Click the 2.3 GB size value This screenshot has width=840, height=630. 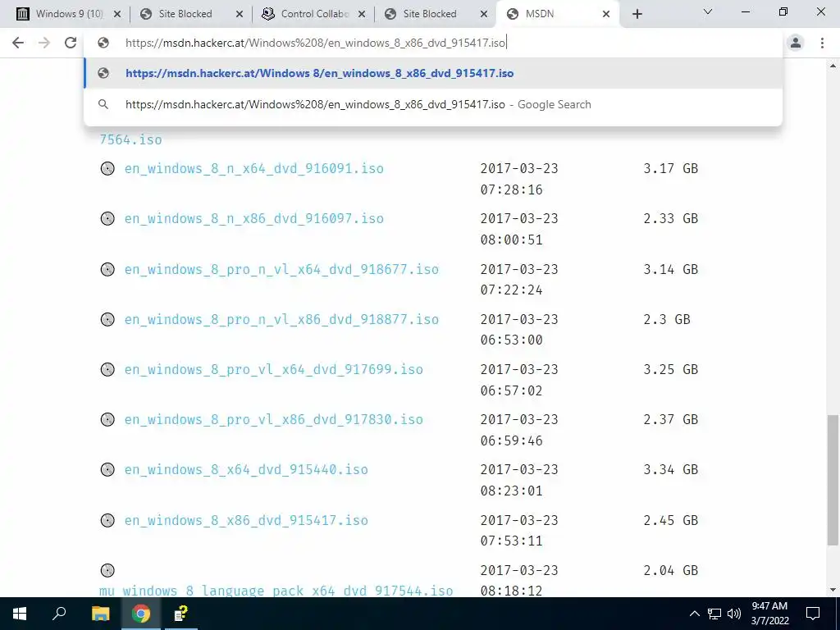[x=667, y=319]
